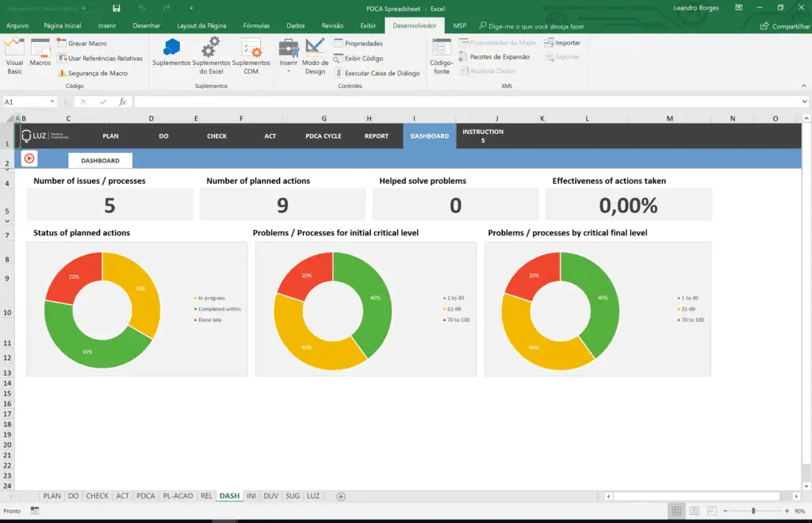This screenshot has height=523, width=812.
Task: Save the workbook with the floppy icon
Action: point(117,8)
